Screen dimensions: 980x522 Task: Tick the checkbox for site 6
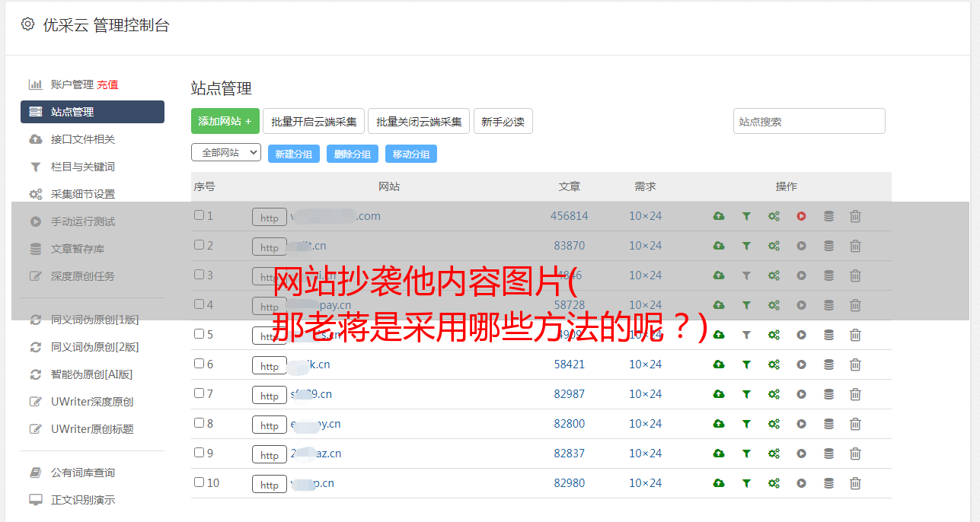coord(199,364)
